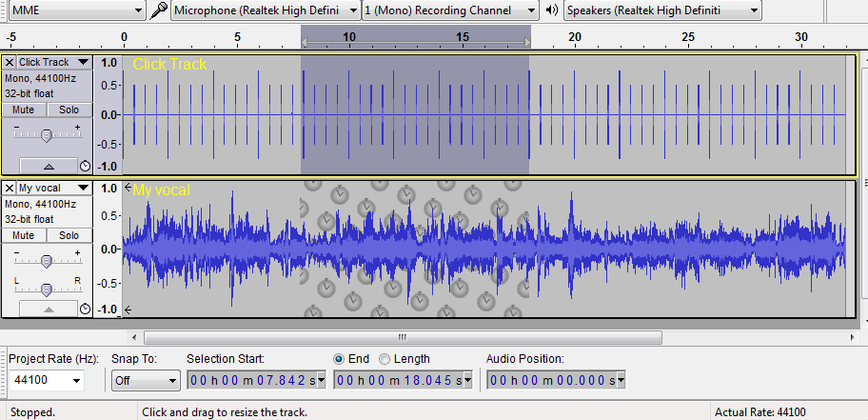This screenshot has width=868, height=420.
Task: Select the End radio button
Action: [339, 359]
